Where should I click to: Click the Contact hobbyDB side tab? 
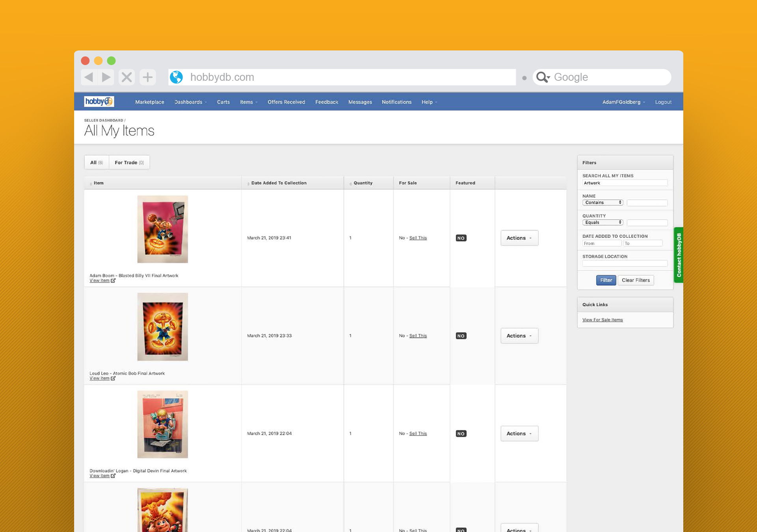click(679, 255)
